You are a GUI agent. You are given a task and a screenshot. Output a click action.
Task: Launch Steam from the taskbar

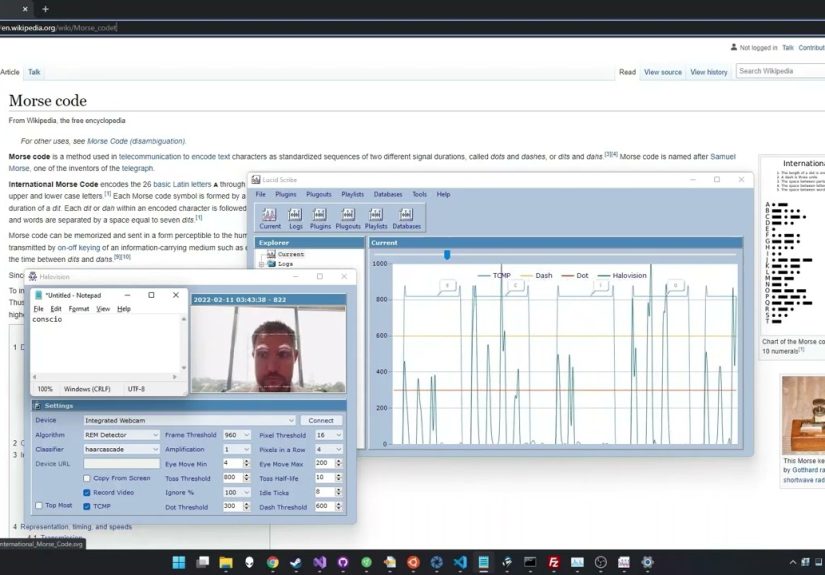coord(296,562)
